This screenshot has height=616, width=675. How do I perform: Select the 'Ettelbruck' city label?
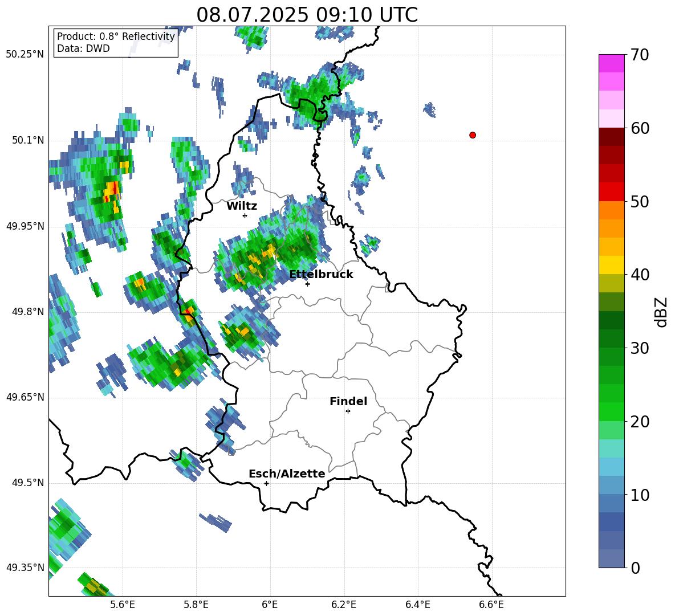(x=321, y=274)
